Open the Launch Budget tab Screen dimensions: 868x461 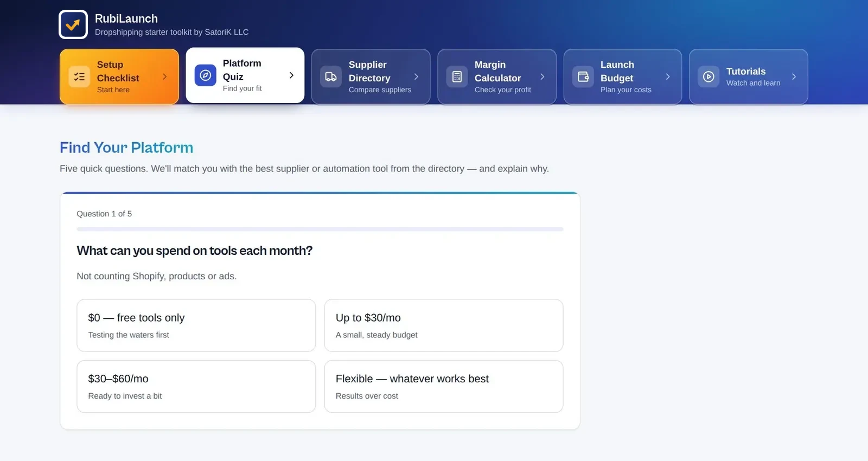coord(623,76)
